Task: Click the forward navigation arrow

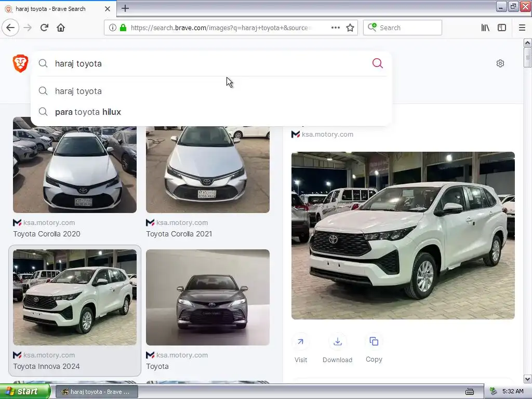Action: click(28, 28)
